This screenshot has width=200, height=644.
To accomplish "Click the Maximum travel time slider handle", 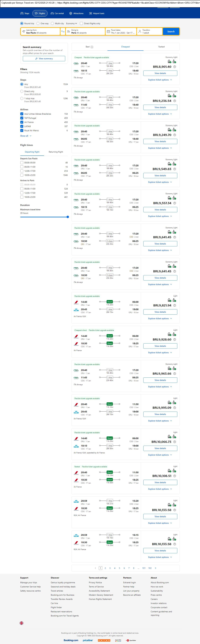I will (68, 217).
